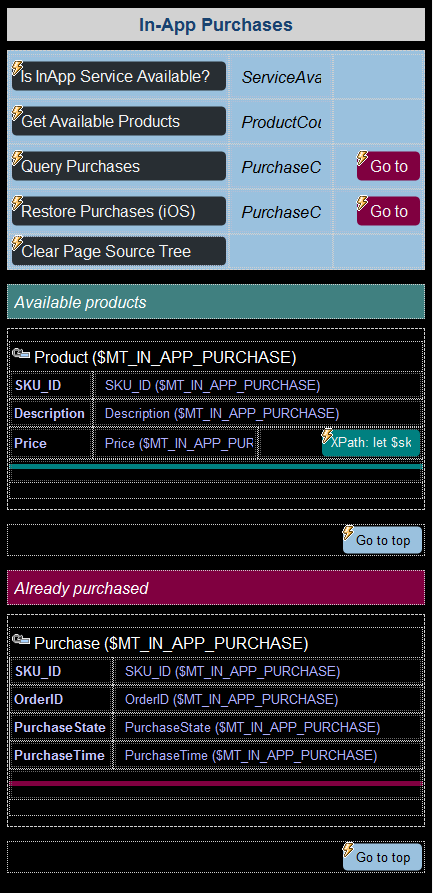Click the lightning icon on Is InApp Service Available
Viewport: 433px width, 893px height.
point(17,67)
